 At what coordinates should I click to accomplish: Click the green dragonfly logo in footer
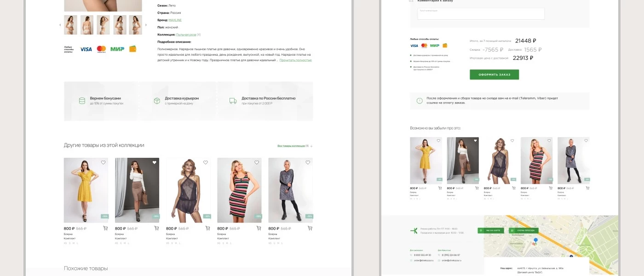pyautogui.click(x=414, y=230)
